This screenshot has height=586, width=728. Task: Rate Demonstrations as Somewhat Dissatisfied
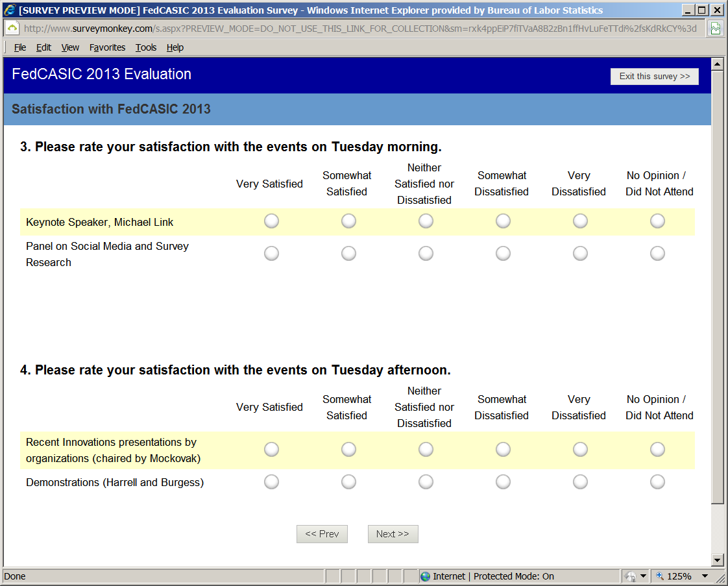[503, 482]
